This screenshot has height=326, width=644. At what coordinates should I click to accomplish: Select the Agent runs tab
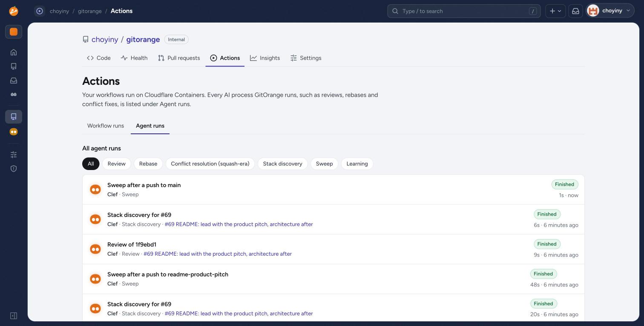pyautogui.click(x=150, y=126)
